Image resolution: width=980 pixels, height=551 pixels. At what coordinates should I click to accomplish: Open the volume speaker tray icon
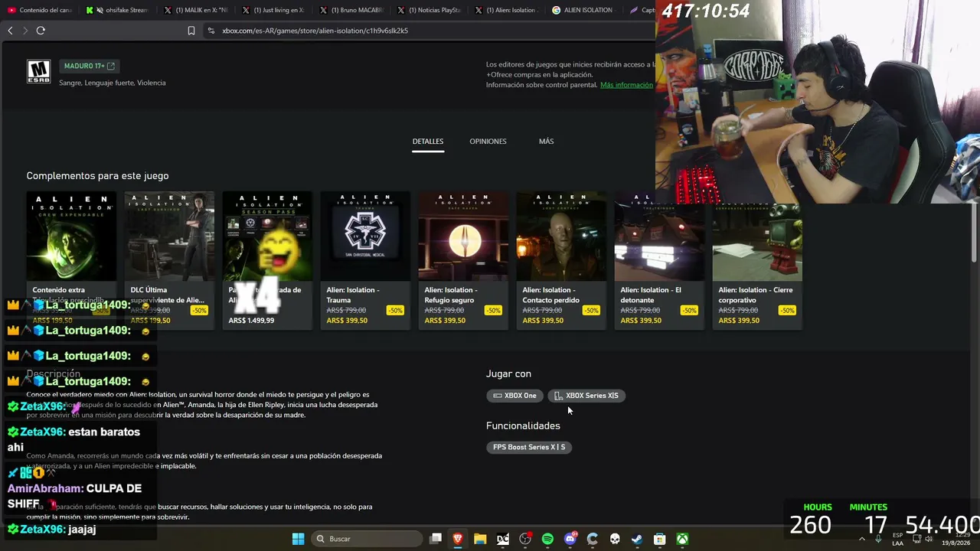click(x=929, y=539)
